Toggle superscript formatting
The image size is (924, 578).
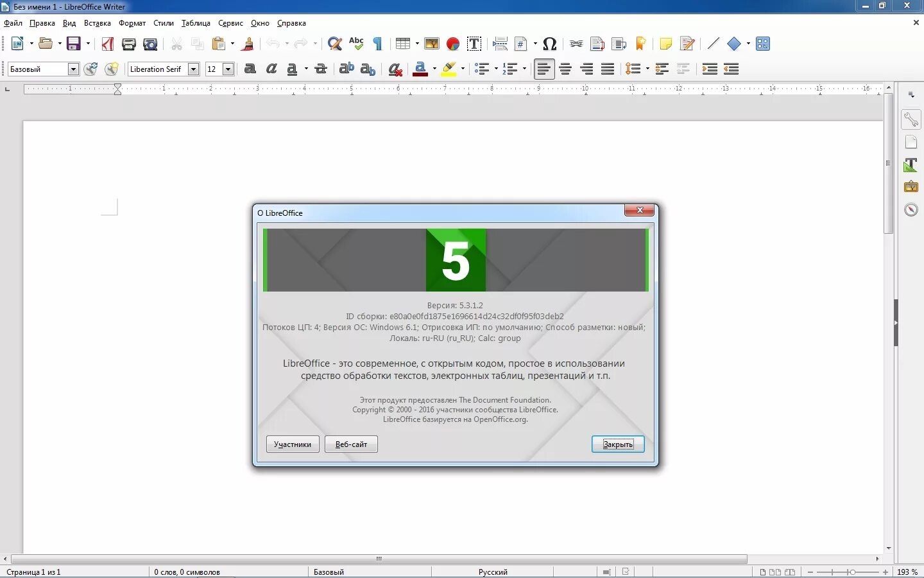point(346,69)
